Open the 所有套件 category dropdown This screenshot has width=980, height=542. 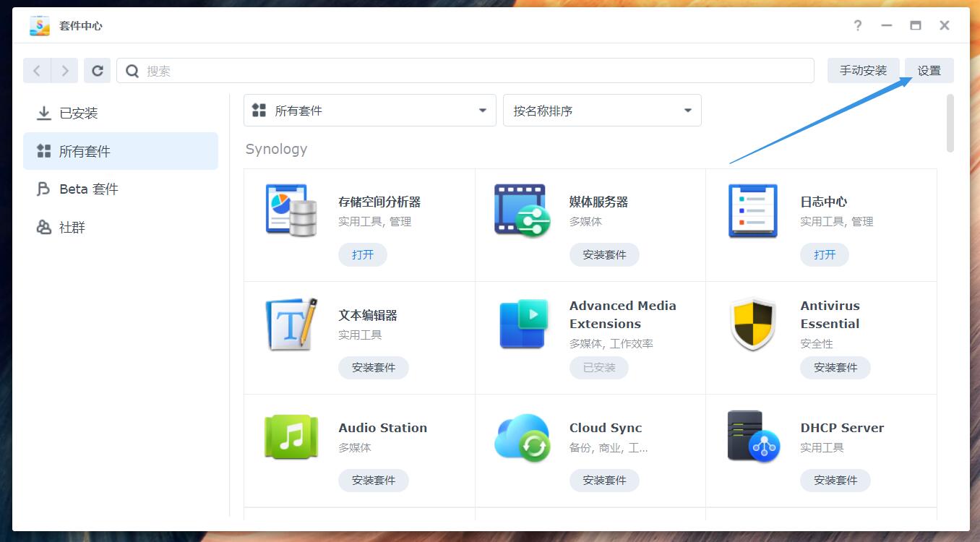[370, 111]
